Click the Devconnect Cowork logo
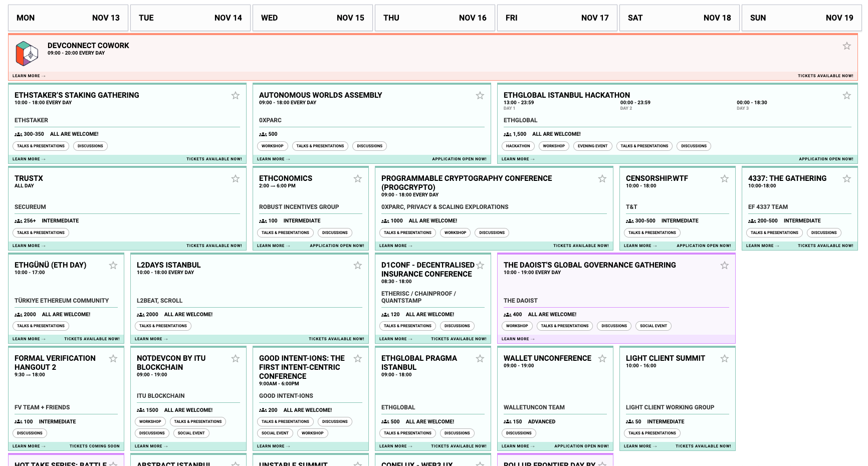Screen dimensions: 868x466 27,54
